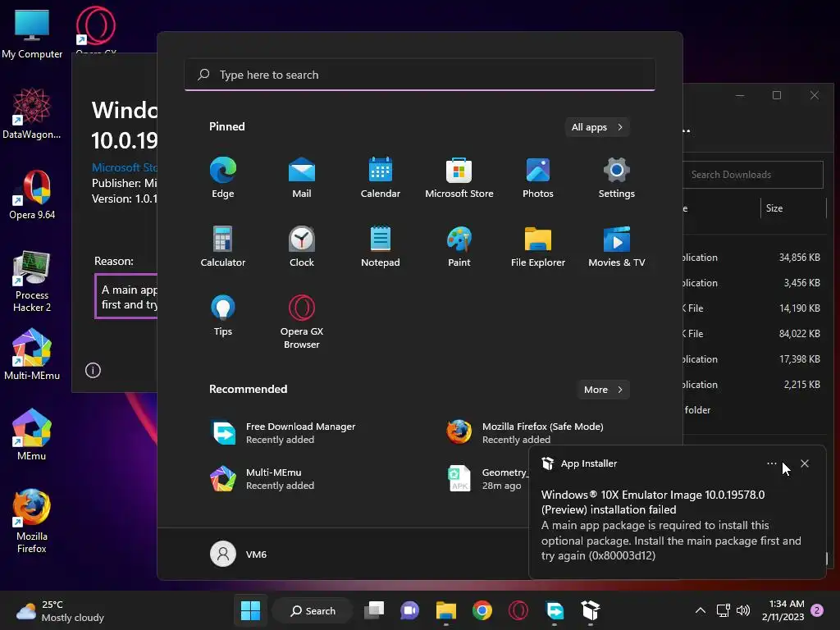Open the volume tray icon
840x630 pixels.
[743, 610]
